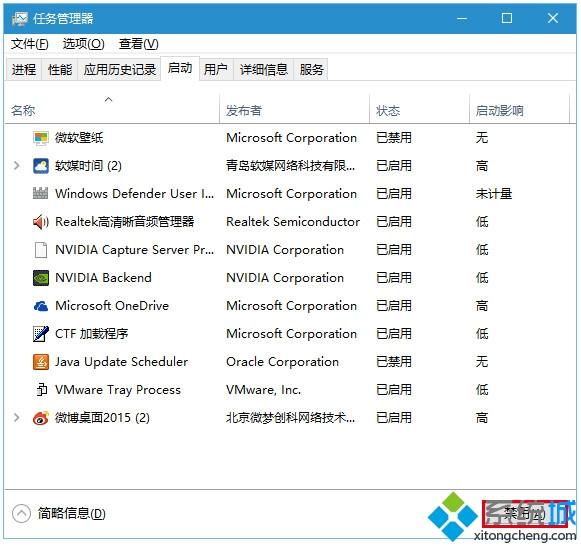Click the Task Manager title bar icon
581x546 pixels.
coord(20,19)
